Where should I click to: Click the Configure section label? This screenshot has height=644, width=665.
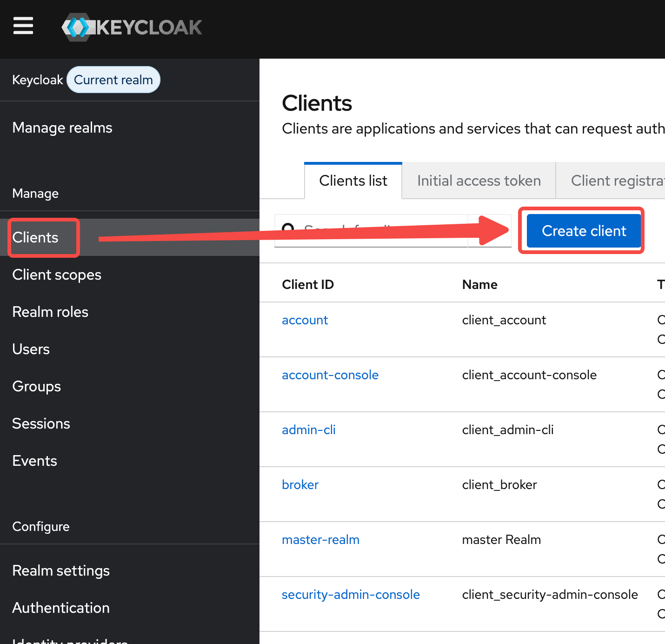(41, 526)
